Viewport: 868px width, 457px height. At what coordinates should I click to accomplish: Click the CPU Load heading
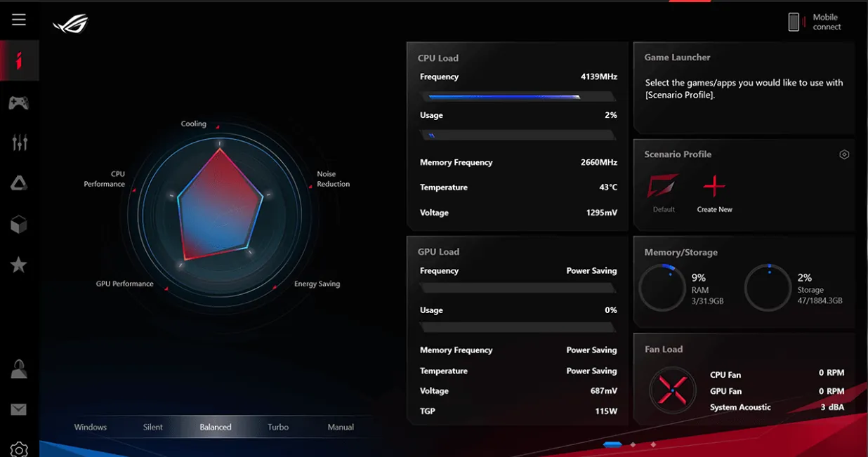pyautogui.click(x=438, y=58)
